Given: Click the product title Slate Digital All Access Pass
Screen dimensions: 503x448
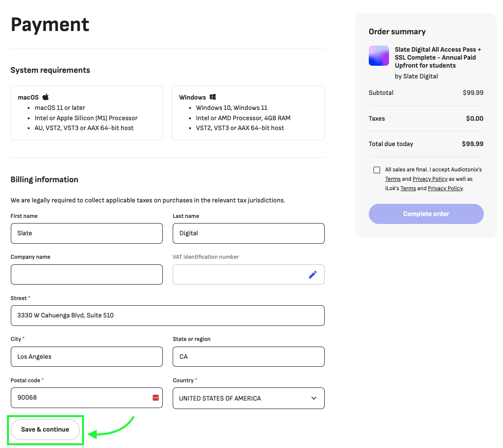Looking at the screenshot, I should point(438,57).
